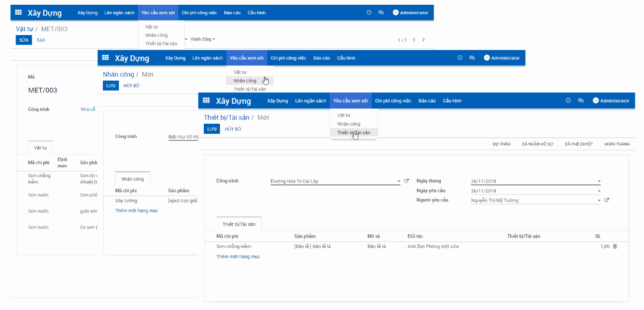Mark stage ĐÃ PHÊ DUYỆT in the status bar
This screenshot has width=644, height=310.
(x=578, y=144)
